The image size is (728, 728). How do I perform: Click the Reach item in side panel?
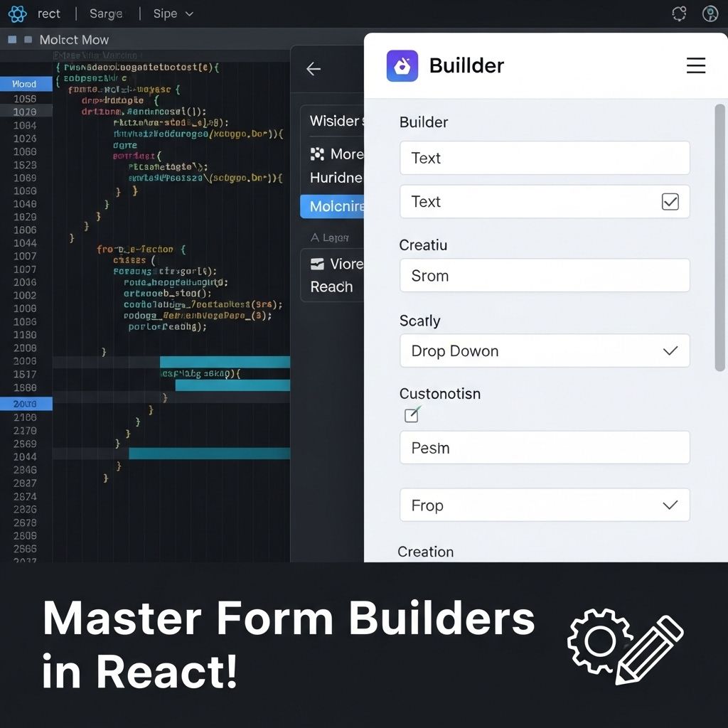coord(331,287)
